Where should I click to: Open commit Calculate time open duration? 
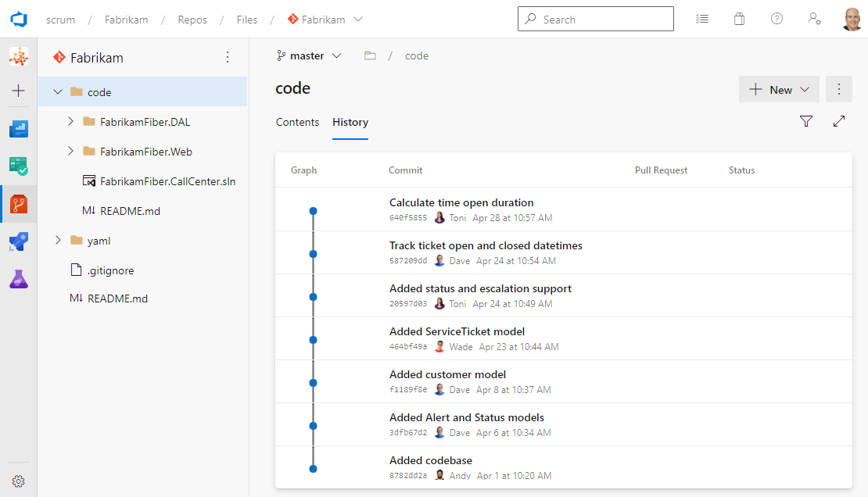[x=461, y=202]
